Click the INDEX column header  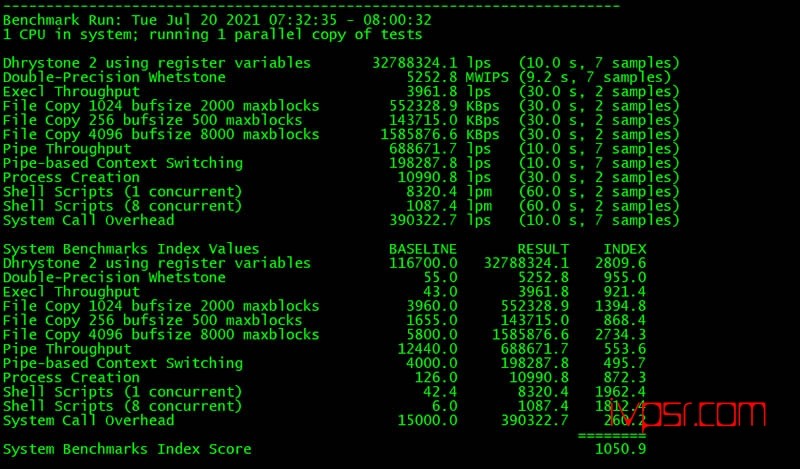click(x=625, y=249)
